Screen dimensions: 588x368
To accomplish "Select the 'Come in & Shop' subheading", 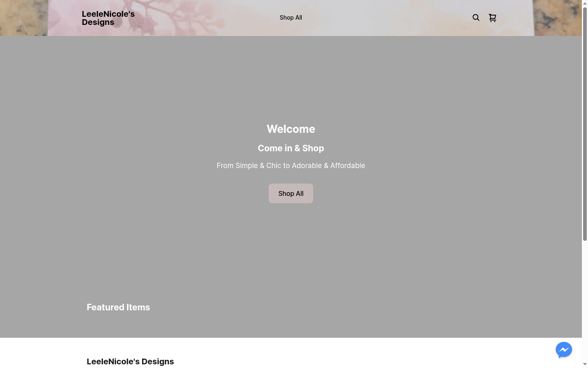I will [x=291, y=148].
